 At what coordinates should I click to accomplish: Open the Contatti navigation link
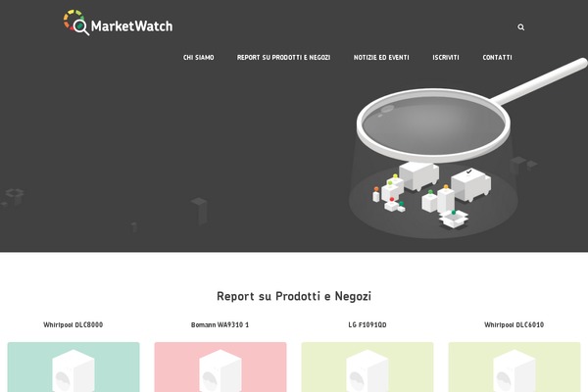[x=497, y=58]
